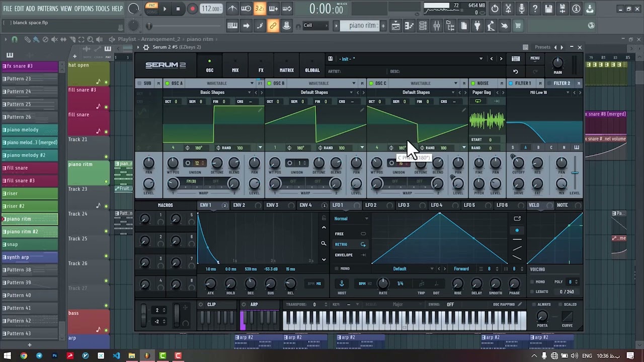The width and height of the screenshot is (644, 362).
Task: Open the Serum 2 plugin settings gear
Action: 146,47
